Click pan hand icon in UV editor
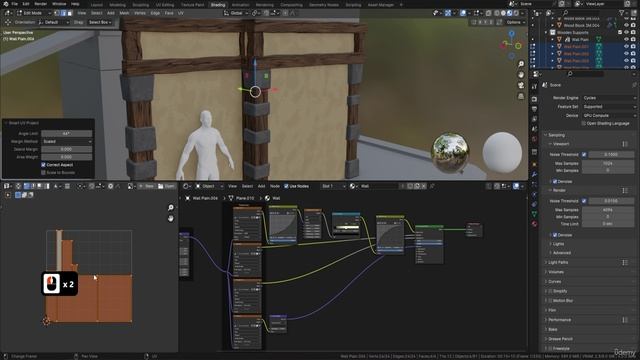The height and width of the screenshot is (360, 640). click(171, 218)
